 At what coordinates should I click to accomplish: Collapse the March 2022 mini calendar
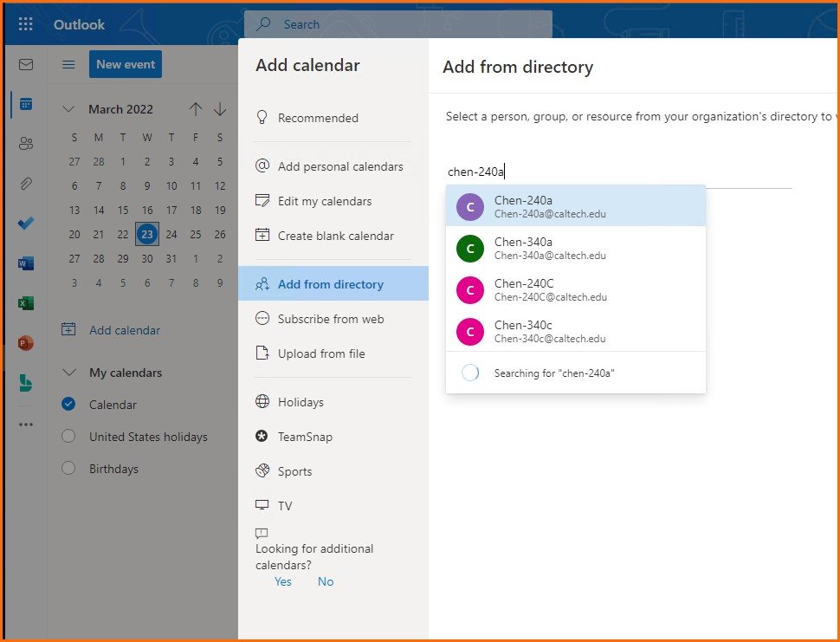pos(69,109)
